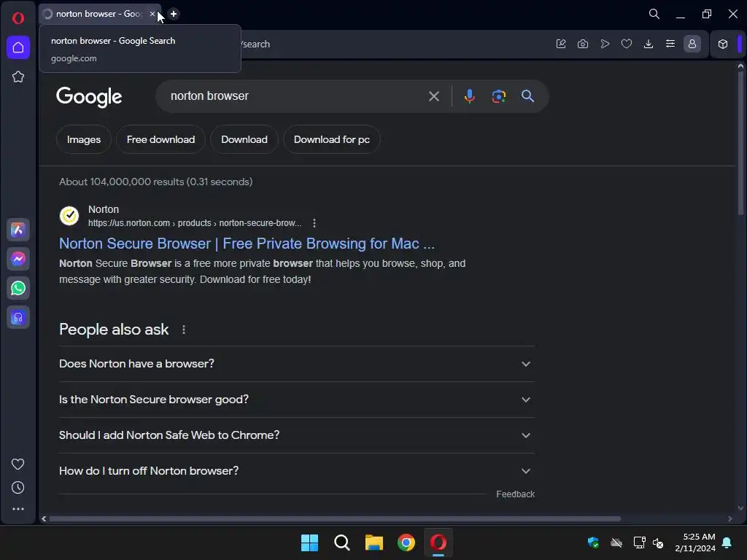Click the Feedback link
This screenshot has height=560, width=747.
point(516,494)
